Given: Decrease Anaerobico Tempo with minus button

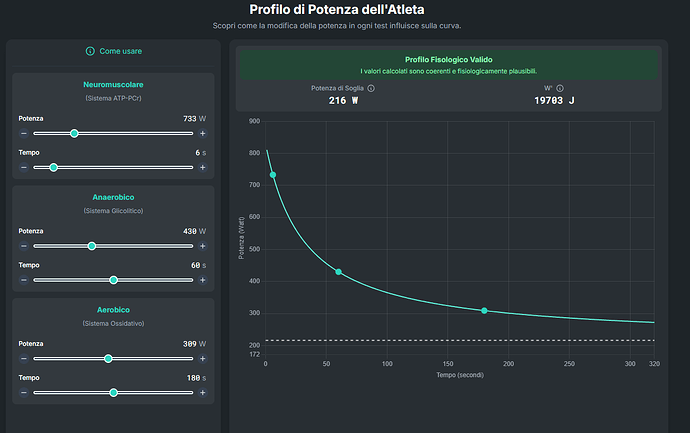Looking at the screenshot, I should click(x=24, y=280).
